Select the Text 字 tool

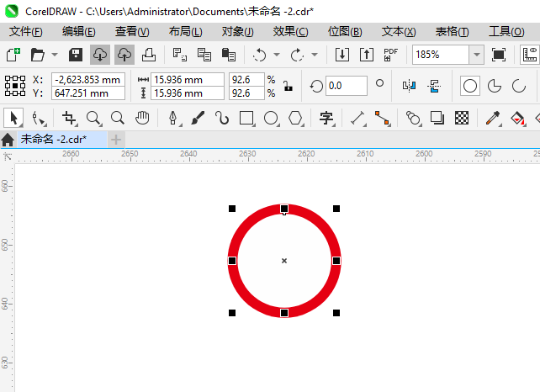pyautogui.click(x=326, y=118)
